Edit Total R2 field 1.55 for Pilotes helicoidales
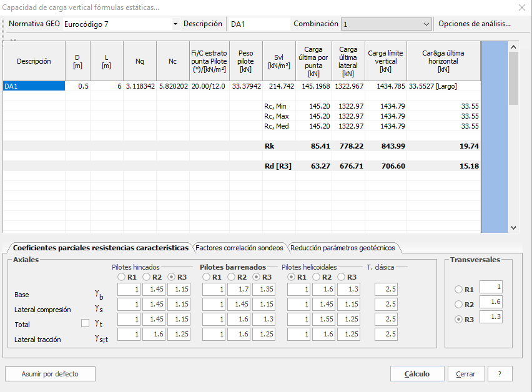532x392 pixels. [x=323, y=319]
